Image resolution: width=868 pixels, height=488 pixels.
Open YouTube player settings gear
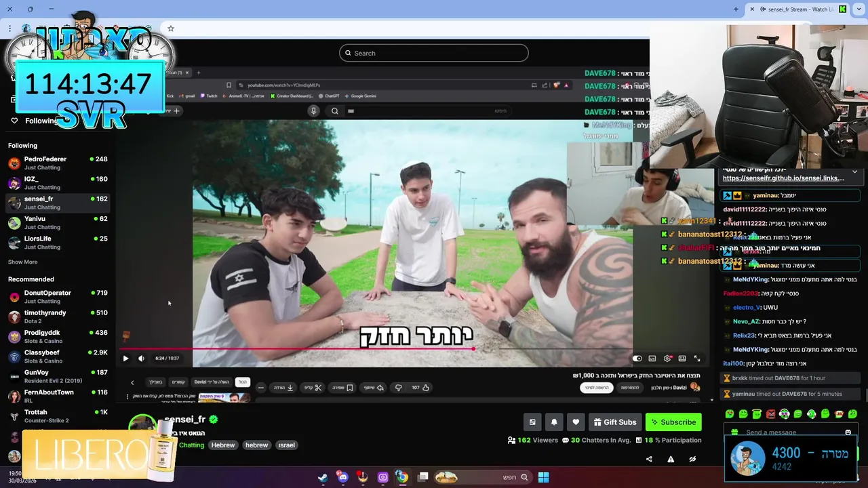click(667, 359)
